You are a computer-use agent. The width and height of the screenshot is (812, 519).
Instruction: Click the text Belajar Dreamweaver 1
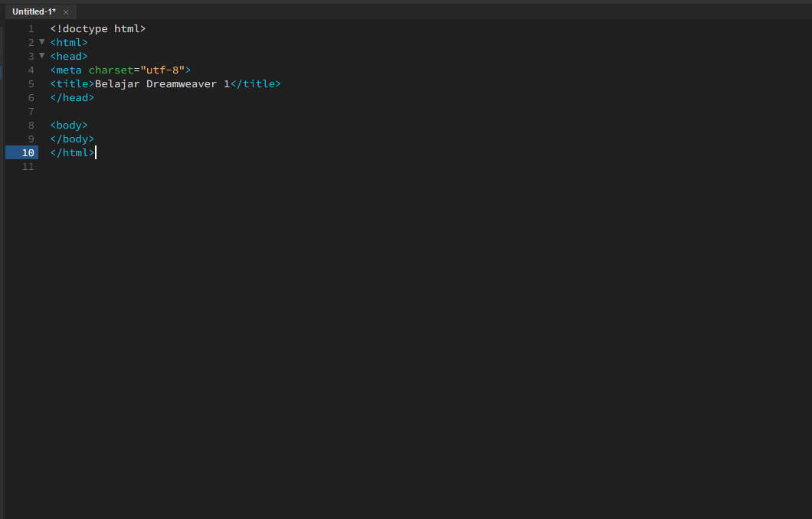coord(162,84)
